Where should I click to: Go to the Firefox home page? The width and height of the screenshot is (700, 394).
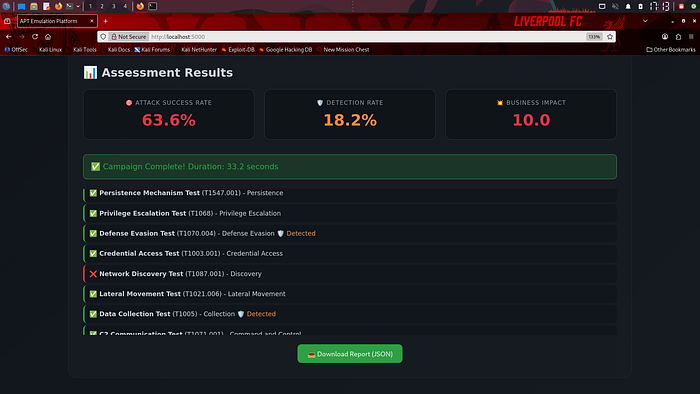click(48, 37)
